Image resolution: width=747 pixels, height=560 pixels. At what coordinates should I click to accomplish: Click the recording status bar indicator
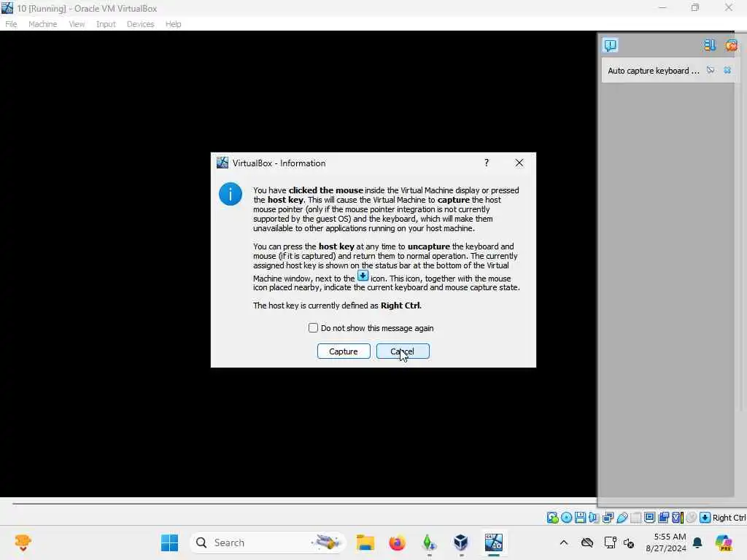pos(664,518)
